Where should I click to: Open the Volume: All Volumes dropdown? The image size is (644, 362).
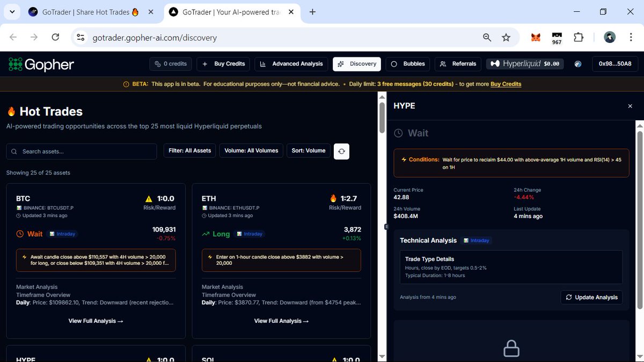tap(251, 151)
